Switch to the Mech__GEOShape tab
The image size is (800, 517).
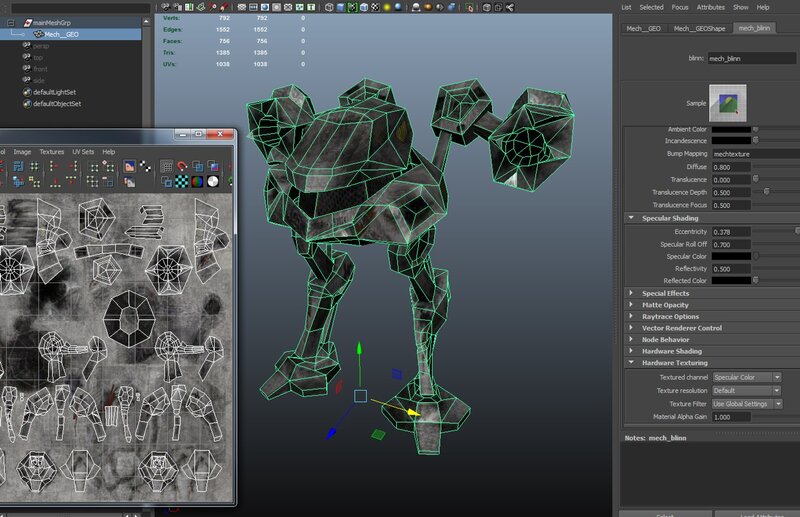(701, 28)
